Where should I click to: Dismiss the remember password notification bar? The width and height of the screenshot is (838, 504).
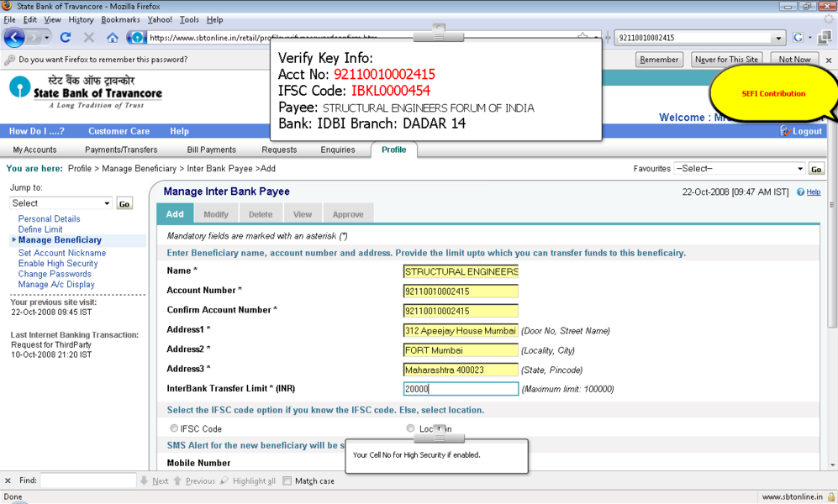tap(828, 60)
